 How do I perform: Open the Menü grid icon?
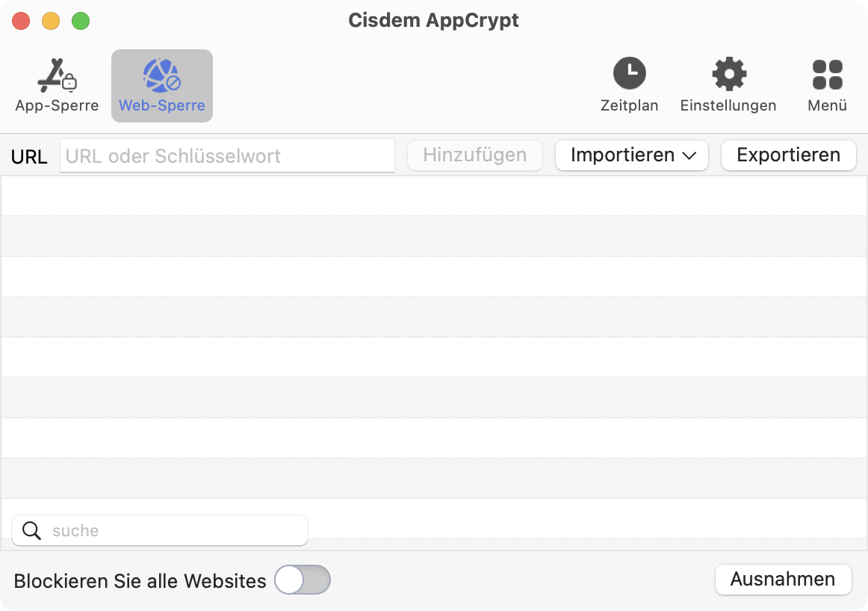click(x=828, y=74)
